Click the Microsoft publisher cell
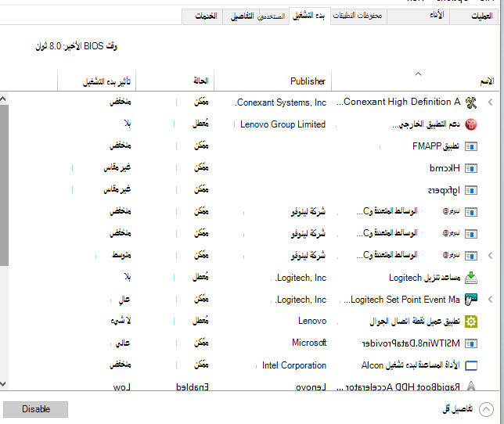 click(x=309, y=343)
